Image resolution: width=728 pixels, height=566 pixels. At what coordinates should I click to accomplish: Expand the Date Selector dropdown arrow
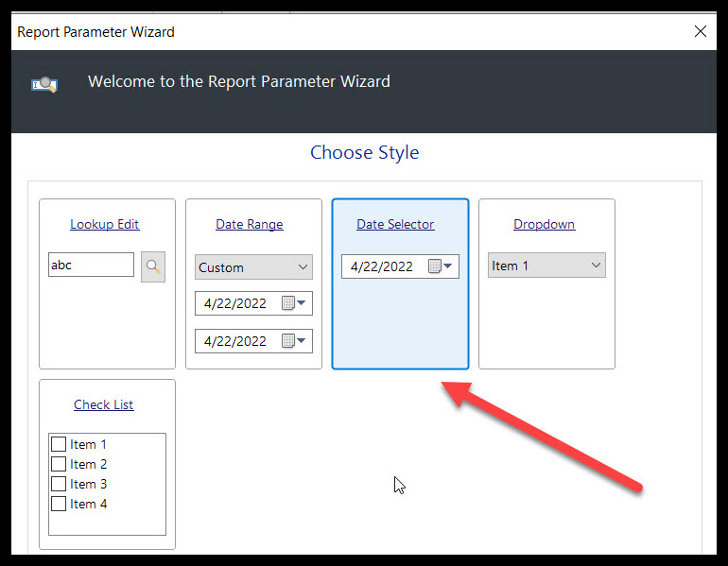pos(448,266)
